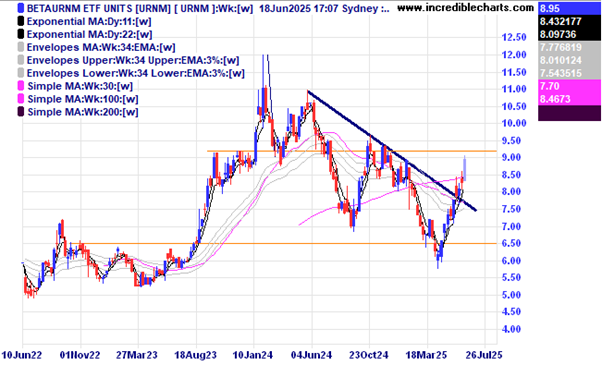Select the lower orange support line at 6.50

pos(288,243)
